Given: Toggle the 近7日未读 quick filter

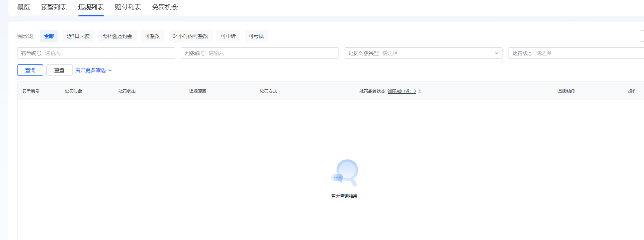Looking at the screenshot, I should point(78,36).
